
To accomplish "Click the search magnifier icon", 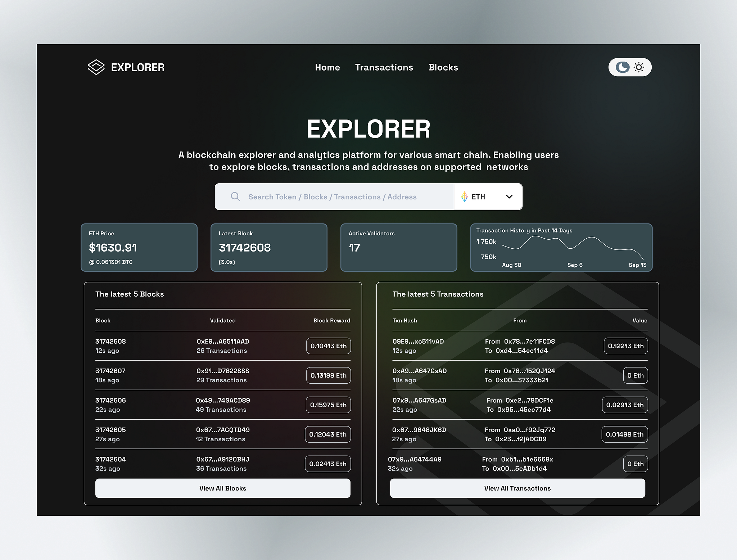I will [235, 197].
